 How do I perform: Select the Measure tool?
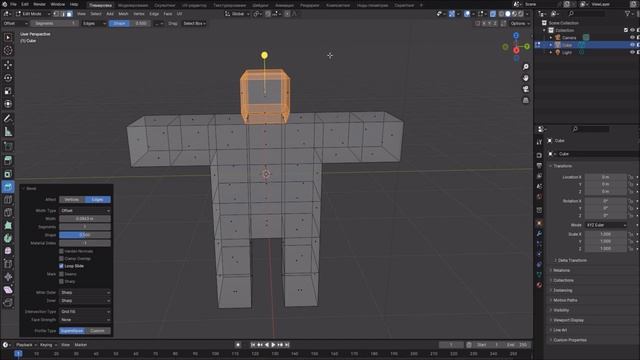point(8,132)
